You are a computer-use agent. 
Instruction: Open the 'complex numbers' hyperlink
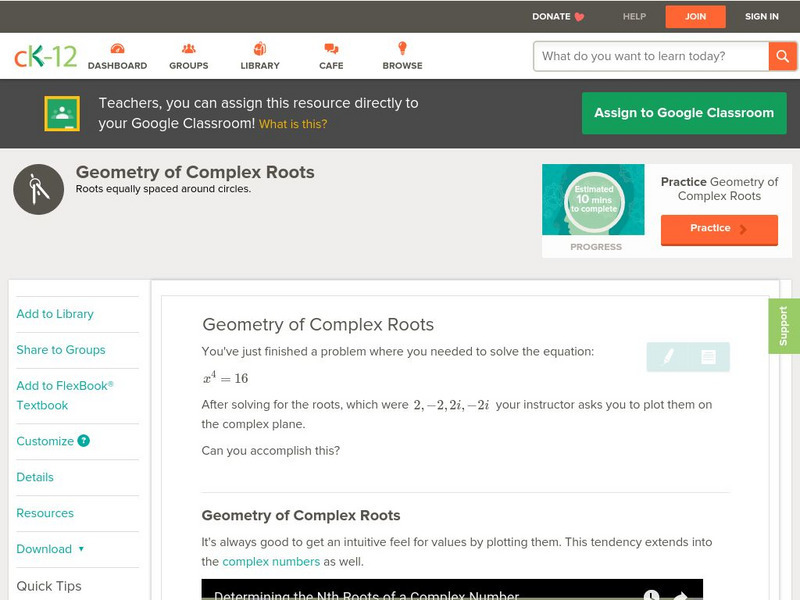[271, 561]
